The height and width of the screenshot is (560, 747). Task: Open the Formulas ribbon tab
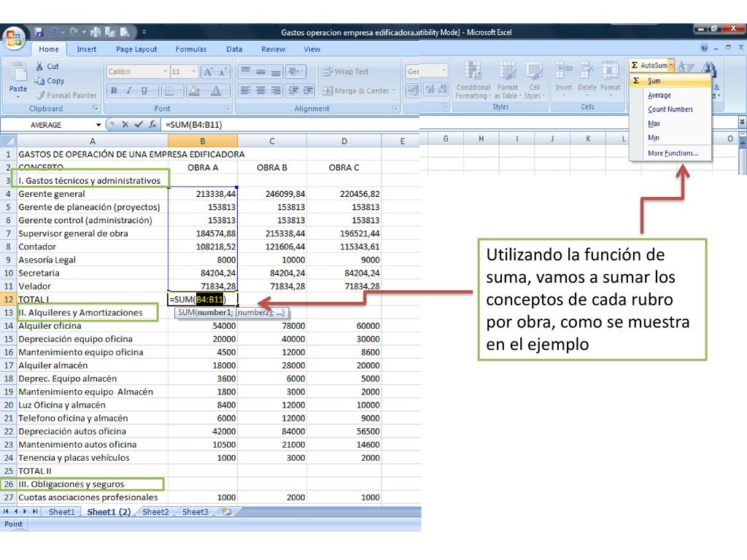pyautogui.click(x=191, y=49)
